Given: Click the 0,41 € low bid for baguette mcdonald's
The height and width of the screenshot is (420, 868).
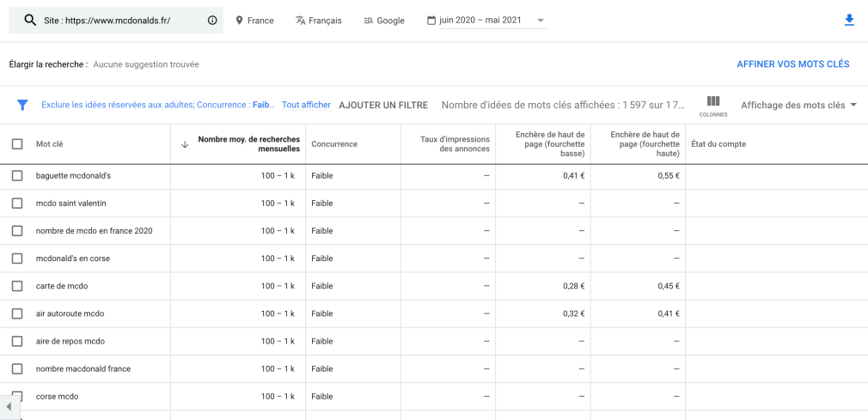Looking at the screenshot, I should pos(573,175).
